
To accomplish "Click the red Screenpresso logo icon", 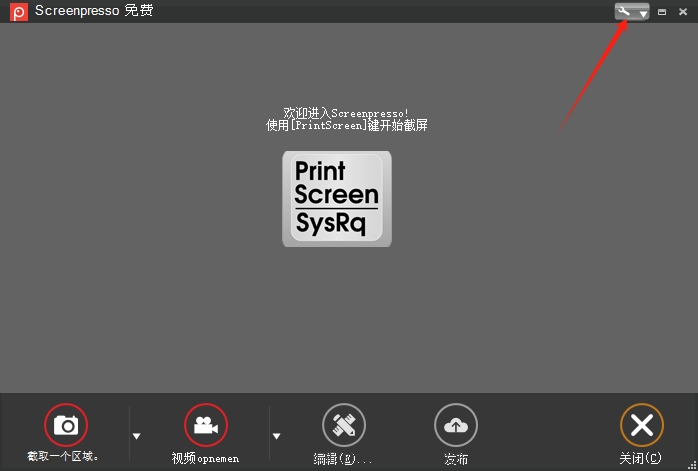I will tap(18, 12).
